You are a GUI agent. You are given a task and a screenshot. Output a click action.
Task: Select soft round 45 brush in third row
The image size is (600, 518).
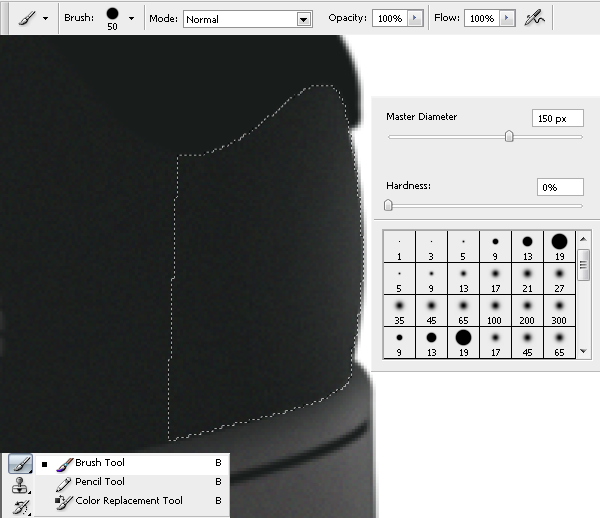[x=431, y=311]
